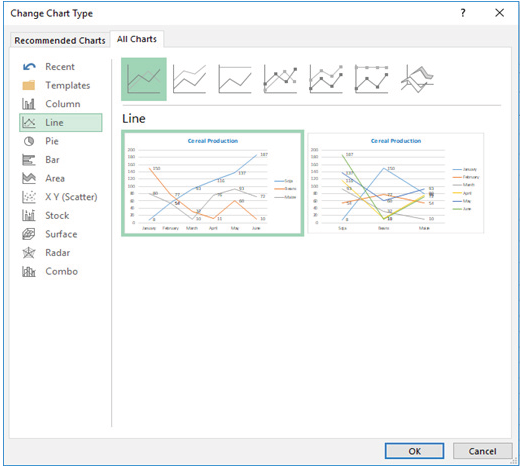Click the Column chart icon in the sidebar

[x=29, y=104]
